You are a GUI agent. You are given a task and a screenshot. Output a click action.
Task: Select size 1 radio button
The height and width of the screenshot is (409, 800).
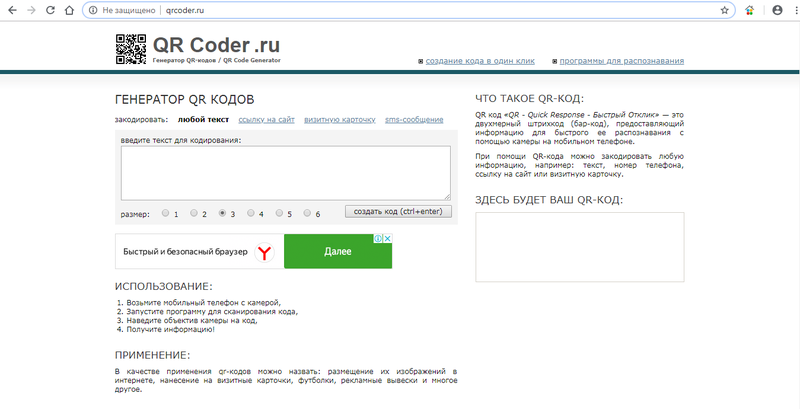click(165, 213)
